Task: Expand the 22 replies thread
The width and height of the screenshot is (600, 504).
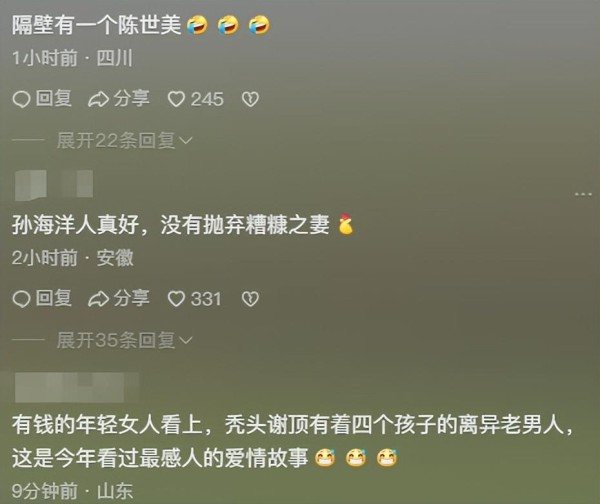Action: pos(124,141)
